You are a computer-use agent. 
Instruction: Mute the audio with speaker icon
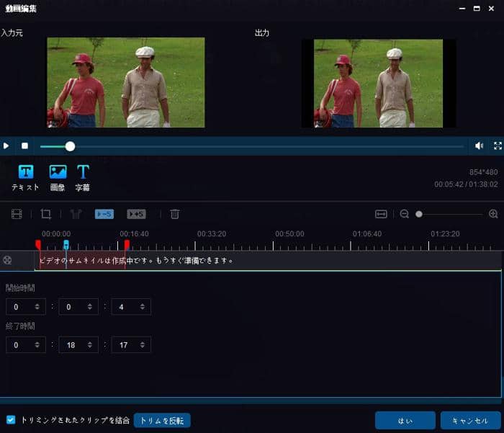[x=479, y=146]
